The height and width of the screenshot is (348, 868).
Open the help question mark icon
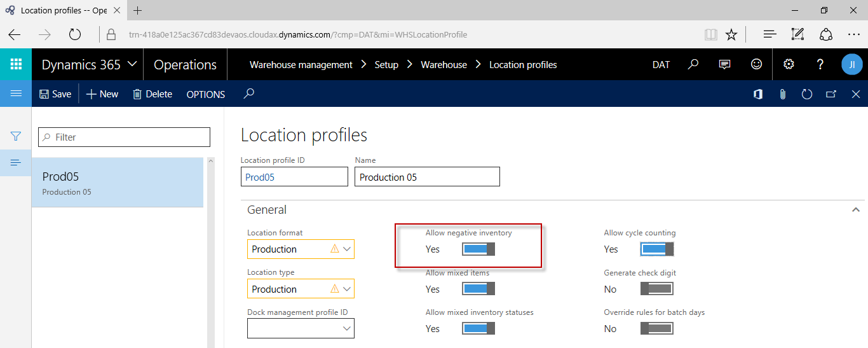click(820, 64)
